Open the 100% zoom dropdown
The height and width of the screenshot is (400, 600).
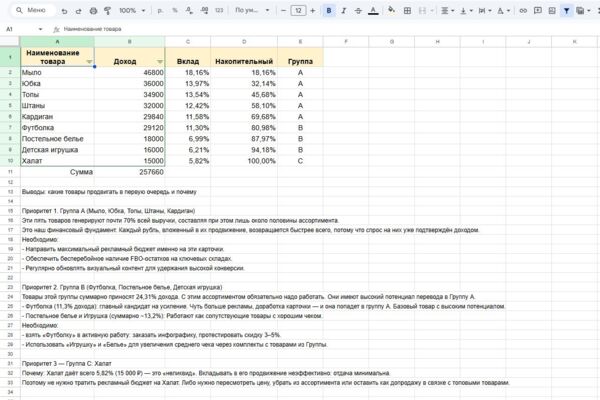click(x=132, y=11)
